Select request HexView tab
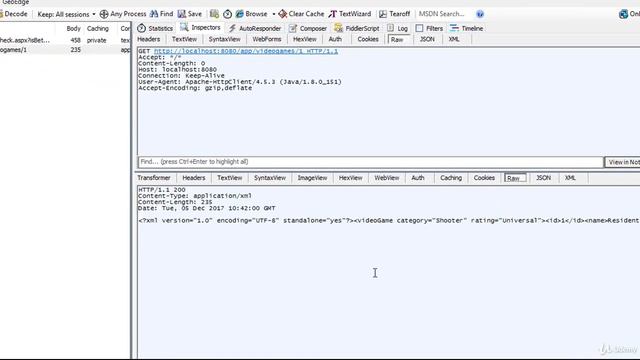This screenshot has width=640, height=360. [x=304, y=39]
